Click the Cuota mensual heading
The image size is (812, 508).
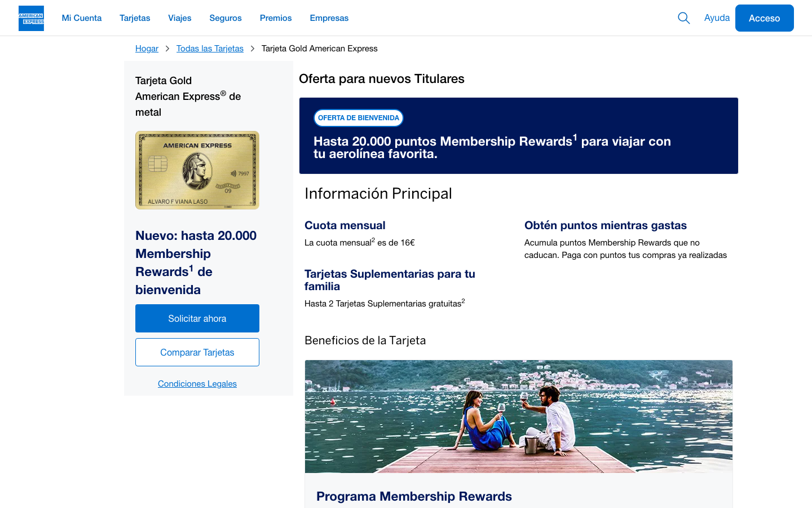tap(345, 225)
